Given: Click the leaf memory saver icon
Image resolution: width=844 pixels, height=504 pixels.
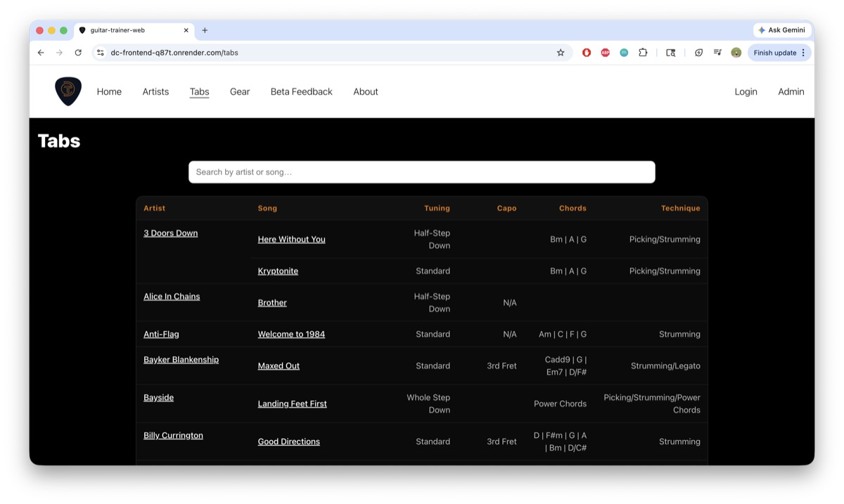Looking at the screenshot, I should click(698, 53).
